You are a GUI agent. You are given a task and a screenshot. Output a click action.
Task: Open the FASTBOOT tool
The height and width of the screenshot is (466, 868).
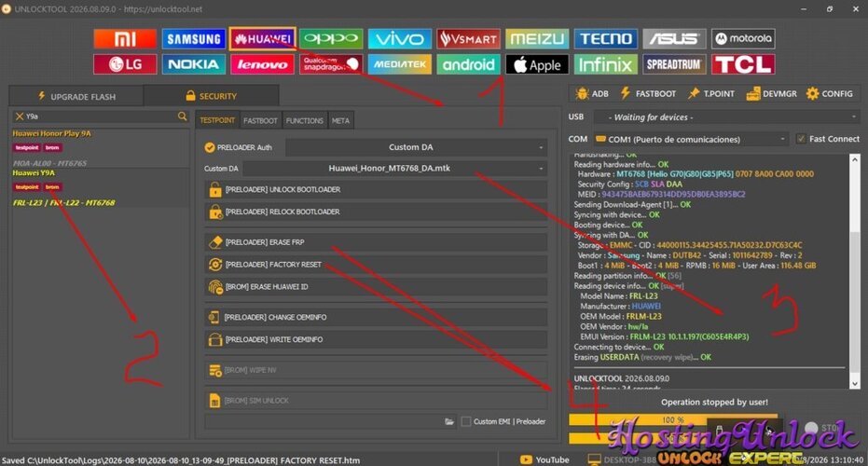click(648, 93)
